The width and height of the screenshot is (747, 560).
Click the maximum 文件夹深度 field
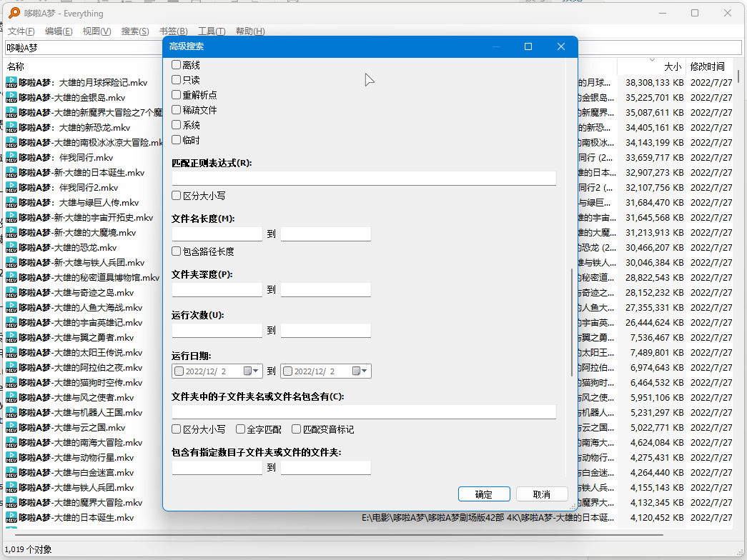(326, 289)
